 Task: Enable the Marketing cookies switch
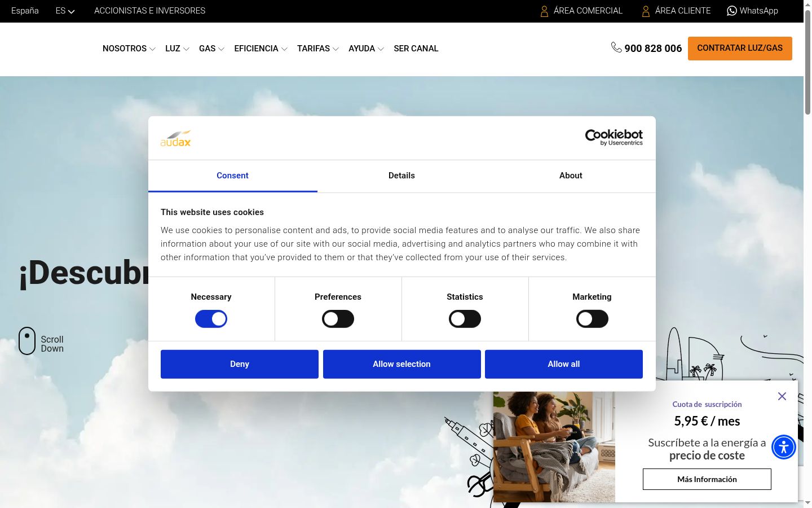[592, 319]
